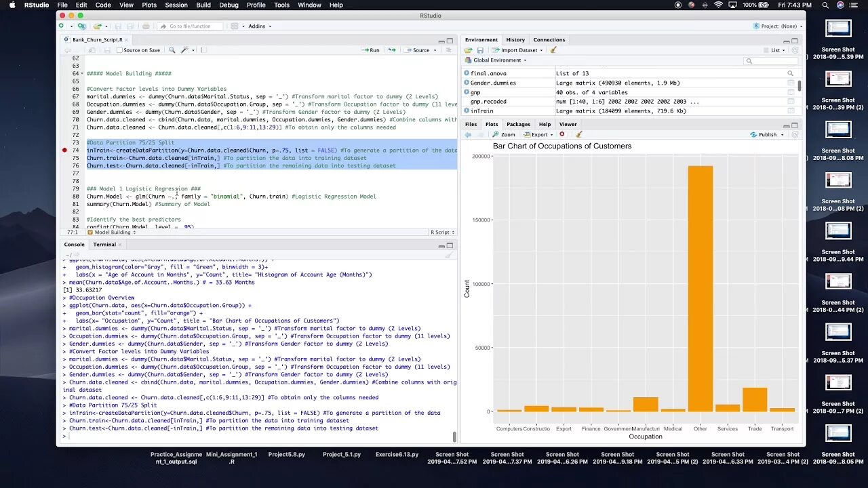The height and width of the screenshot is (488, 868).
Task: Switch to the Packages tab
Action: point(518,125)
